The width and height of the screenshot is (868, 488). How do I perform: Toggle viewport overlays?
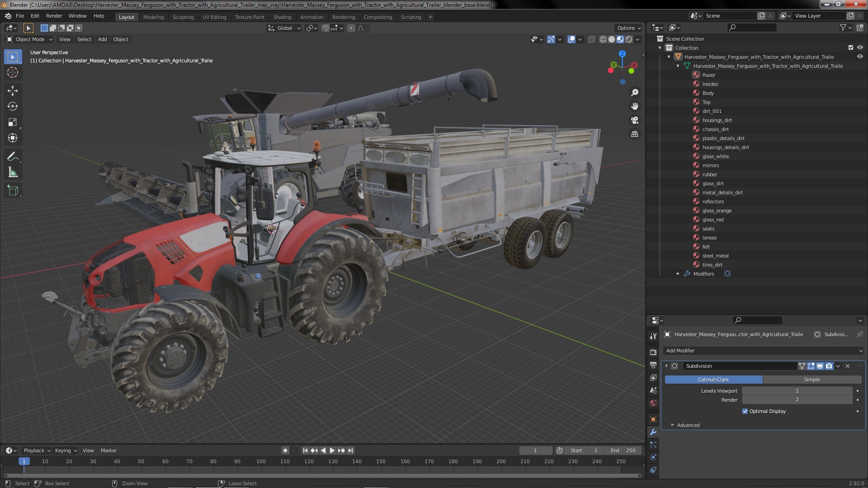click(x=571, y=39)
